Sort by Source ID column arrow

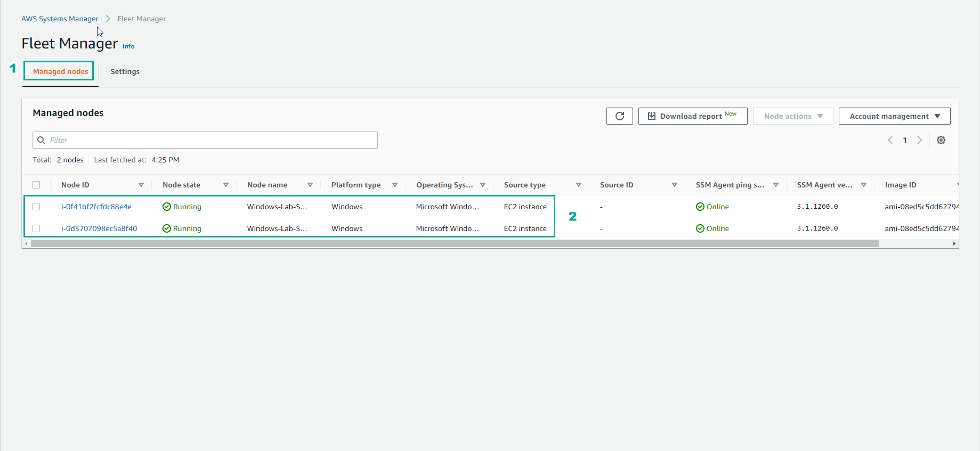pyautogui.click(x=675, y=185)
